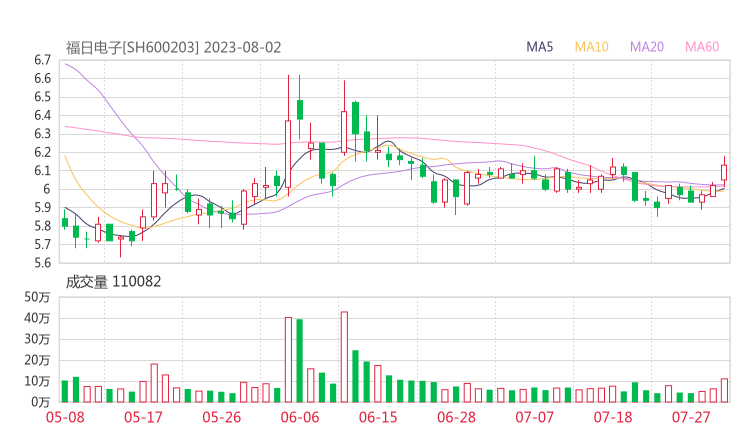Select the 06-06 date label
The height and width of the screenshot is (440, 740).
pyautogui.click(x=300, y=417)
